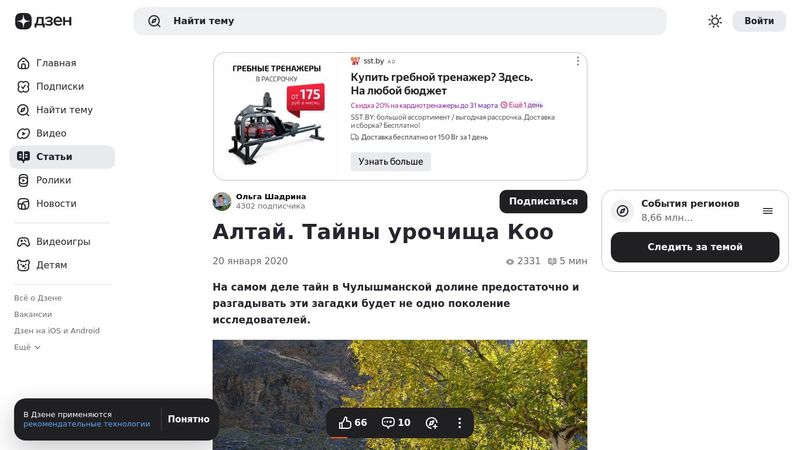800x450 pixels.
Task: Click the compass icon beside События регионов
Action: (x=622, y=211)
